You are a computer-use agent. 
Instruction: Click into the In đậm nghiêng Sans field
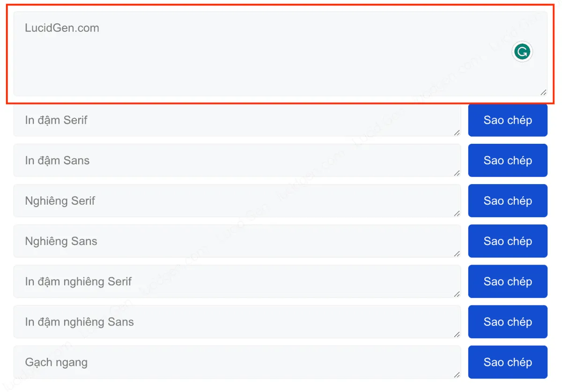click(234, 322)
